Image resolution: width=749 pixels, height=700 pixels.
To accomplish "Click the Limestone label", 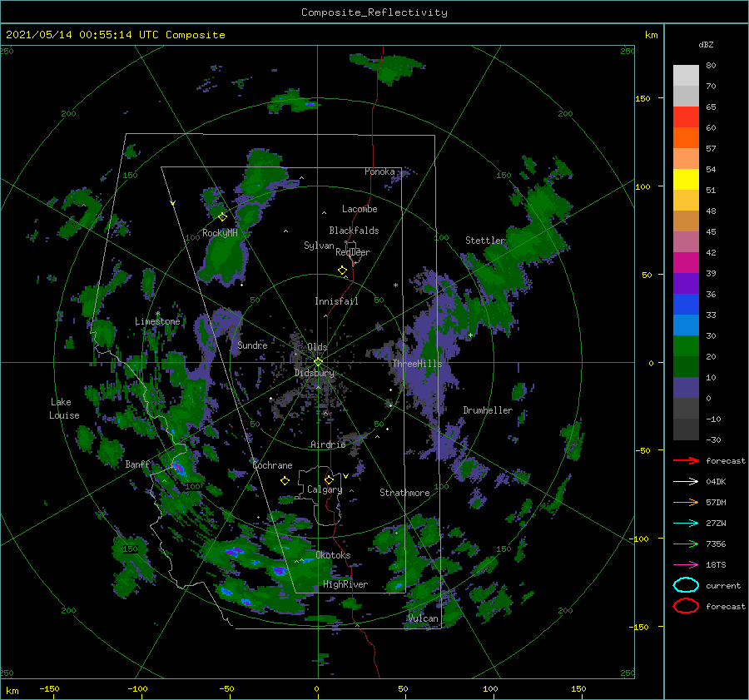I will [157, 321].
